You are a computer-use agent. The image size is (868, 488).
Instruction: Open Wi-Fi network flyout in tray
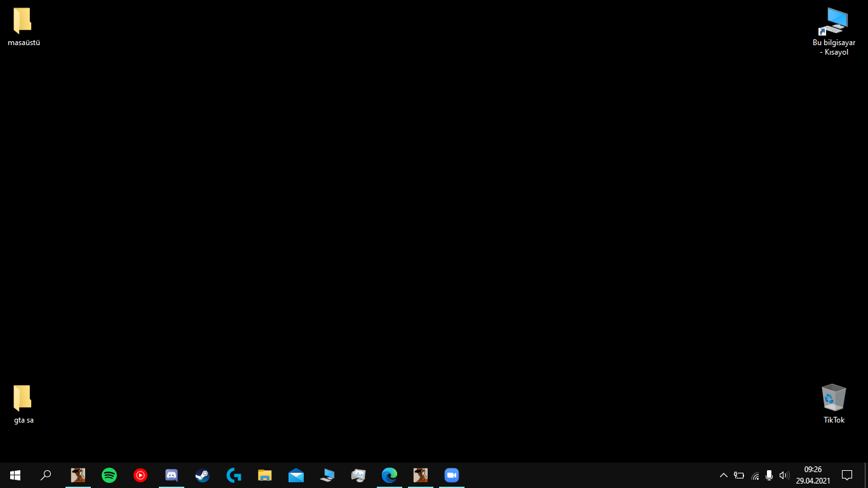click(x=755, y=475)
